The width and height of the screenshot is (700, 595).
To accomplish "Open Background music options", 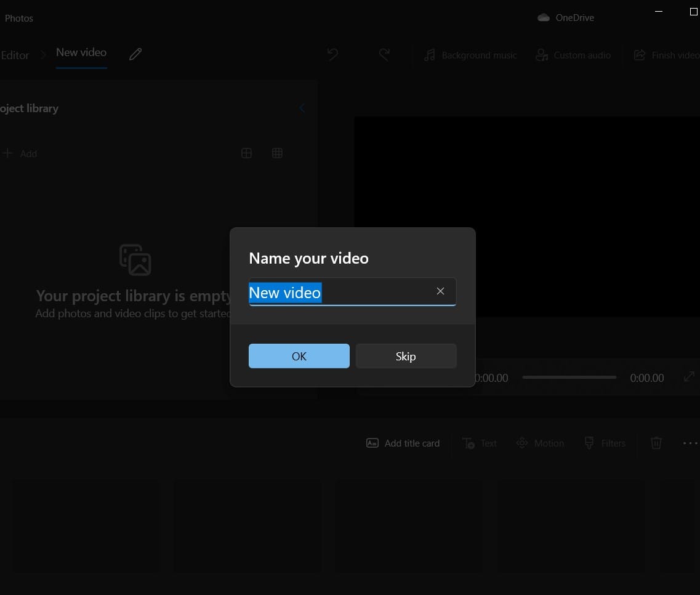I will (470, 55).
